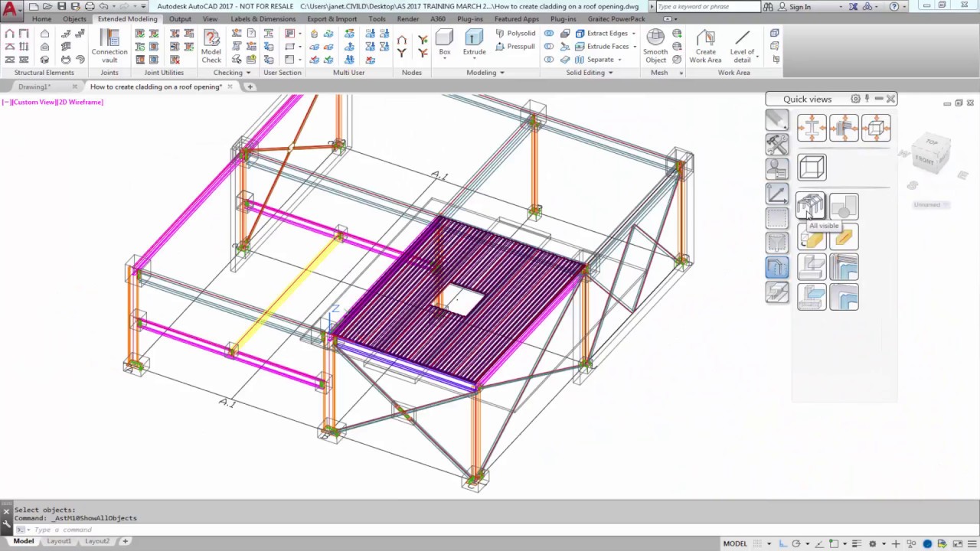Click the yellow beam quick view icon
Viewport: 980px width, 551px height.
point(844,238)
